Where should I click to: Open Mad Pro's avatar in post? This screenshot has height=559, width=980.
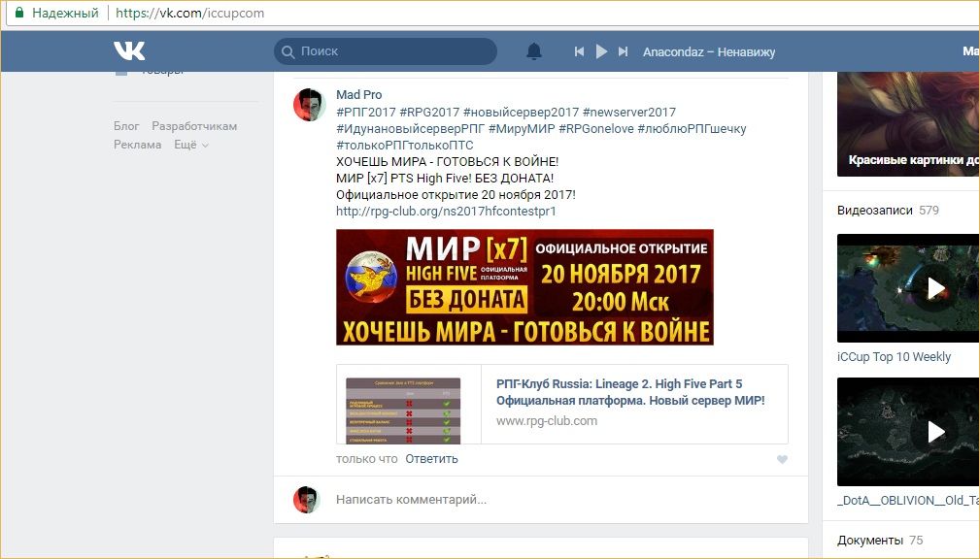click(x=310, y=104)
